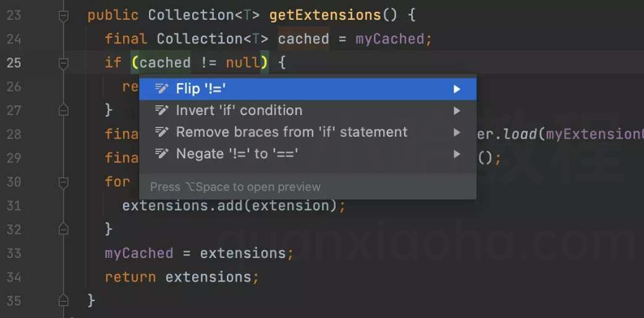Screen dimensions: 644x318
Task: Click the pencil icon beside Flip '!='
Action: 161,88
